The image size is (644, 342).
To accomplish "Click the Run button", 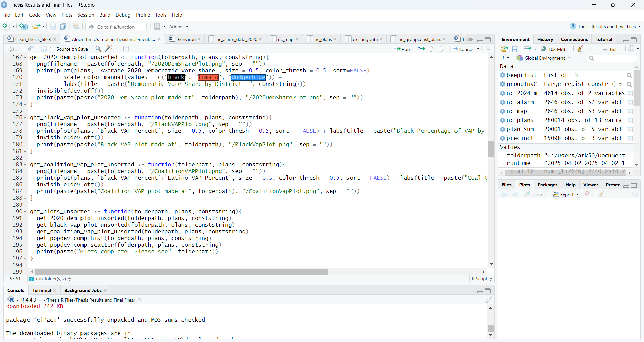I will [402, 49].
